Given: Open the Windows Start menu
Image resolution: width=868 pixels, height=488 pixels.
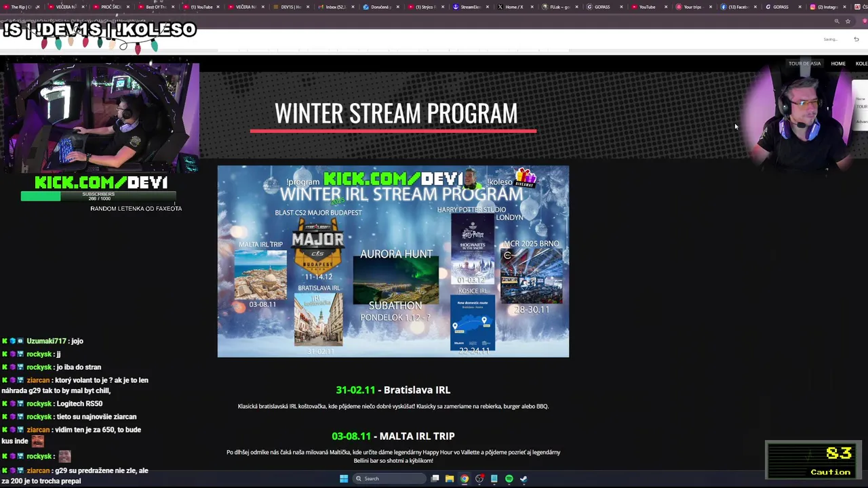Looking at the screenshot, I should pos(344,479).
